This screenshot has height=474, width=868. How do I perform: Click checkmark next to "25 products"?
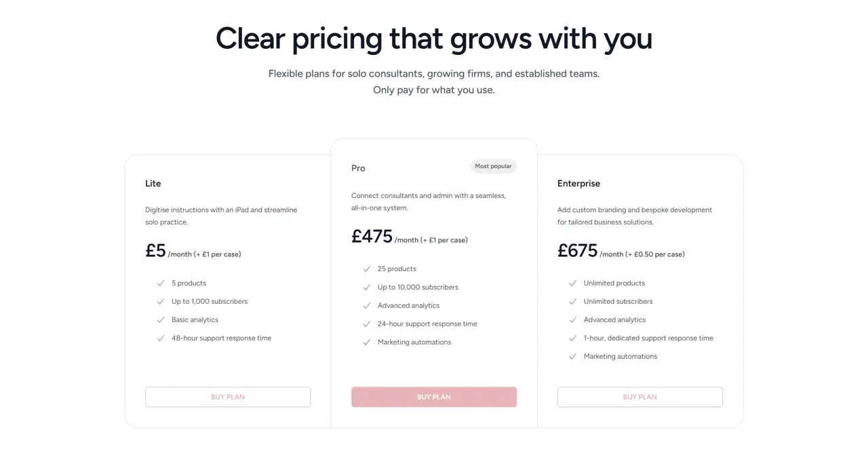click(x=367, y=269)
